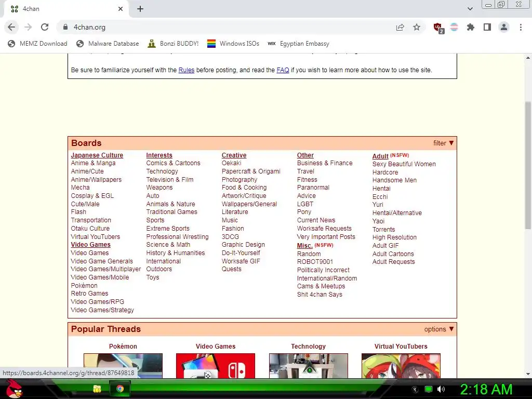This screenshot has width=532, height=399.
Task: Open Science & Math board
Action: tap(168, 245)
